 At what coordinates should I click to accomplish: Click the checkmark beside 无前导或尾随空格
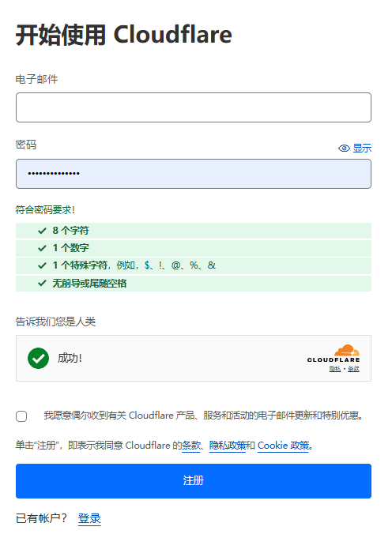pyautogui.click(x=42, y=283)
